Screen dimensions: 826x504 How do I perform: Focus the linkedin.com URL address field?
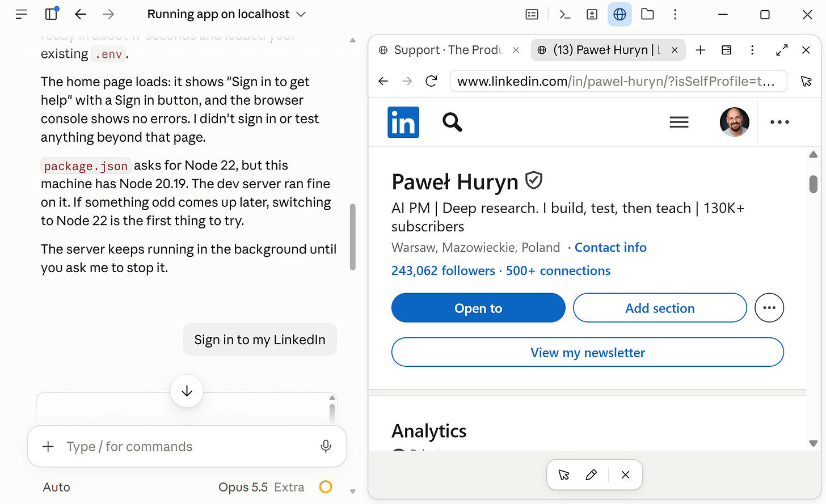click(618, 81)
